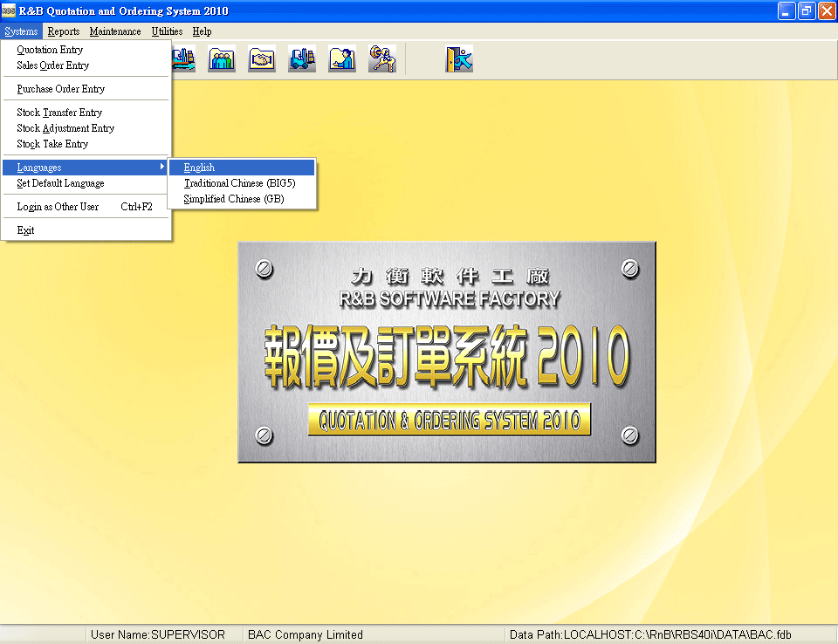Select Login as Other User

click(x=86, y=207)
